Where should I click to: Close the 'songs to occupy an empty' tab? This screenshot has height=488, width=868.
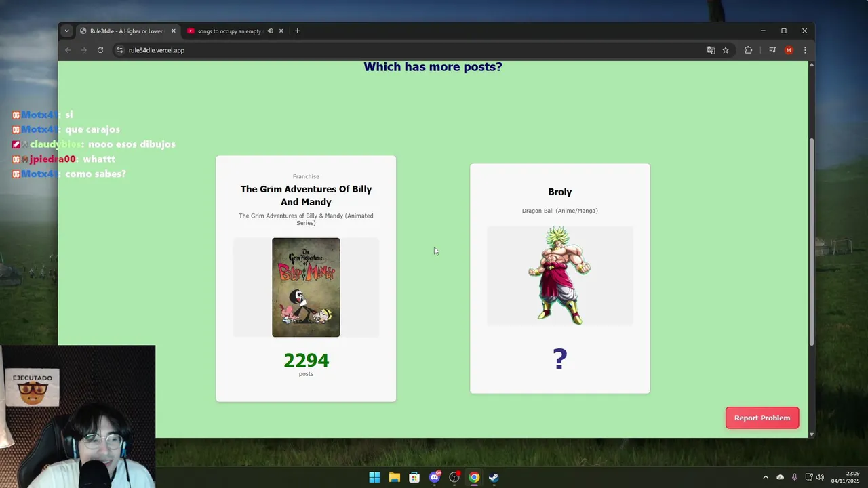coord(281,30)
